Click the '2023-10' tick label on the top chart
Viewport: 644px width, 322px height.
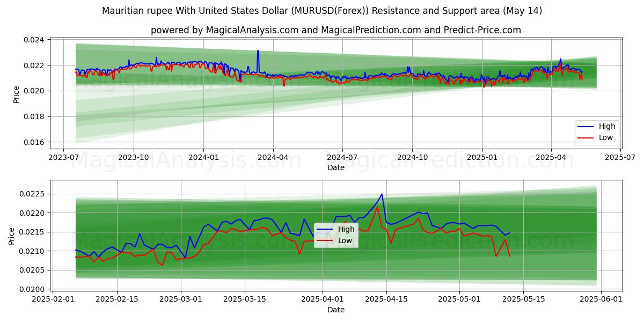tap(134, 158)
